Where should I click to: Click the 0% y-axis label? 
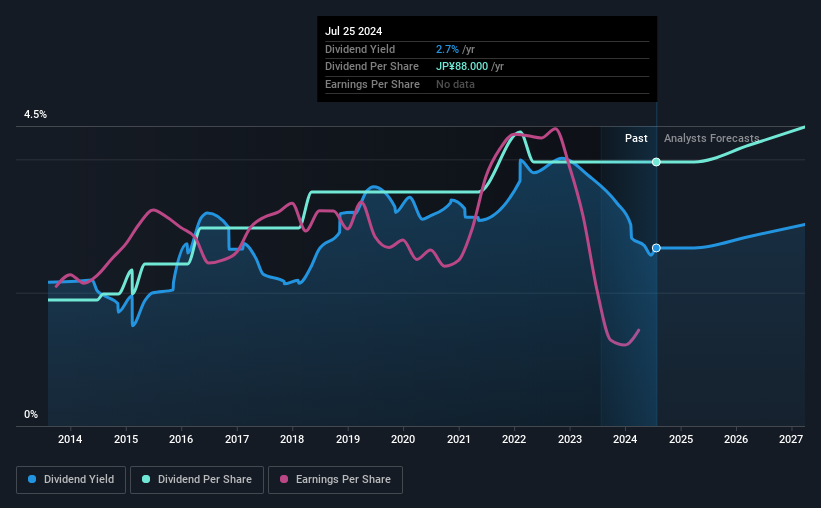coord(31,414)
